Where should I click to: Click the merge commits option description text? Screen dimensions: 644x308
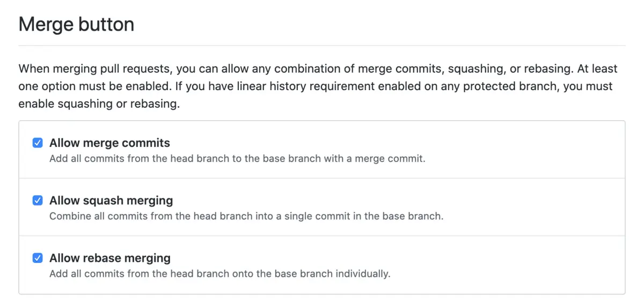pyautogui.click(x=237, y=159)
